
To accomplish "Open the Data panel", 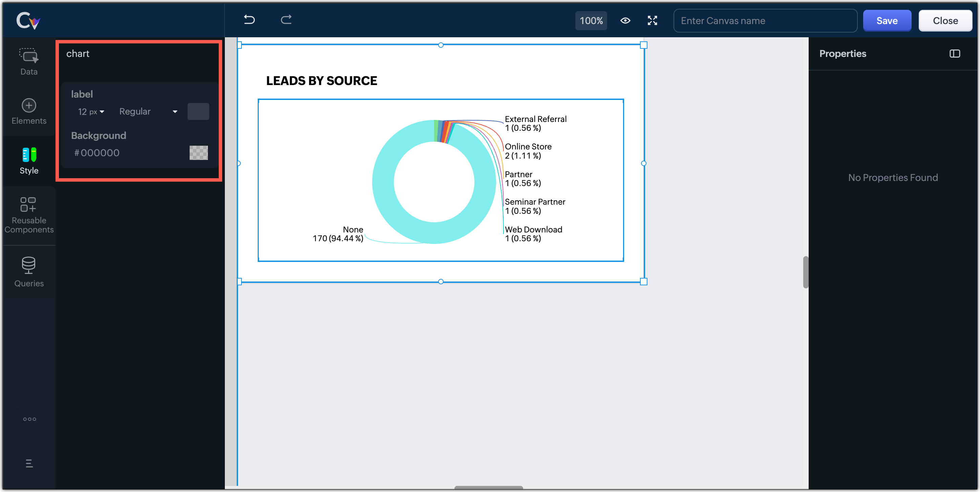I will [x=29, y=62].
